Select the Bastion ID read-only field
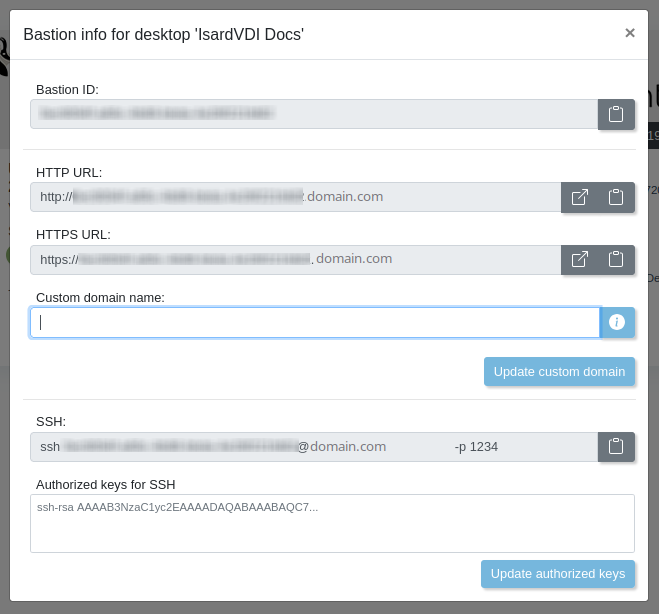This screenshot has width=659, height=614. pos(314,114)
